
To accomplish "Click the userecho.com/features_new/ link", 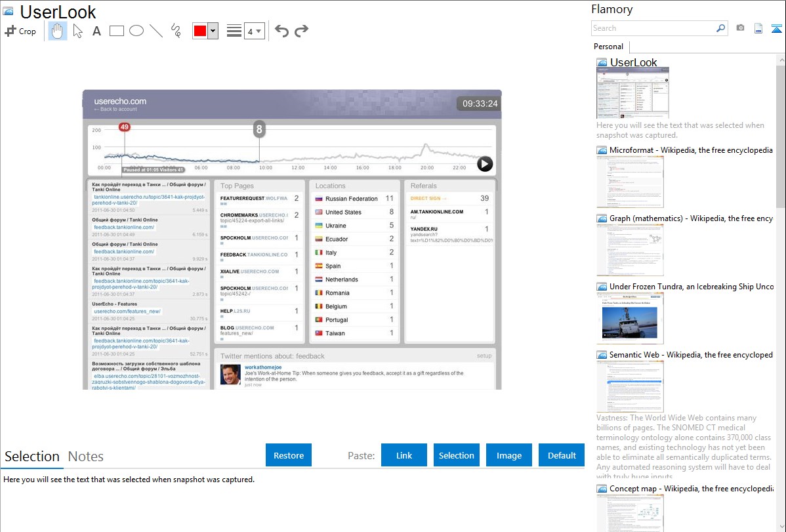I will tap(127, 312).
